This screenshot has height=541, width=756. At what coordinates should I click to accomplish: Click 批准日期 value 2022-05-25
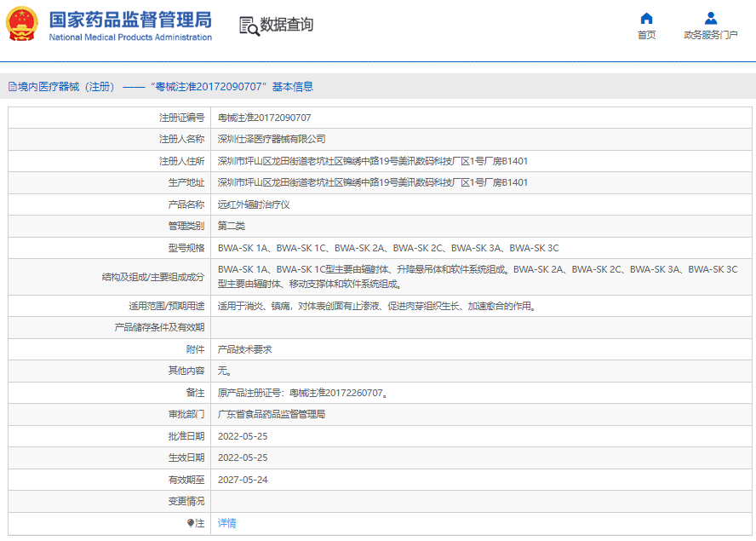tap(243, 436)
